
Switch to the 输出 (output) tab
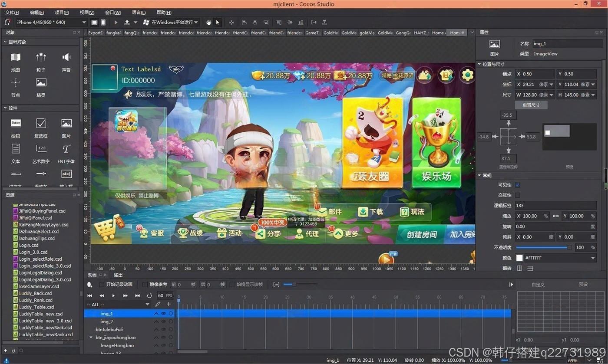click(x=118, y=275)
